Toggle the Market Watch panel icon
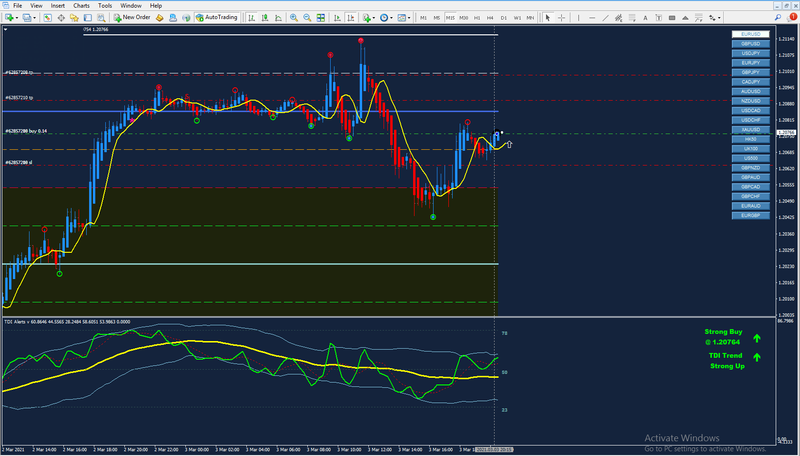Viewport: 800px width, 456px height. (x=47, y=18)
